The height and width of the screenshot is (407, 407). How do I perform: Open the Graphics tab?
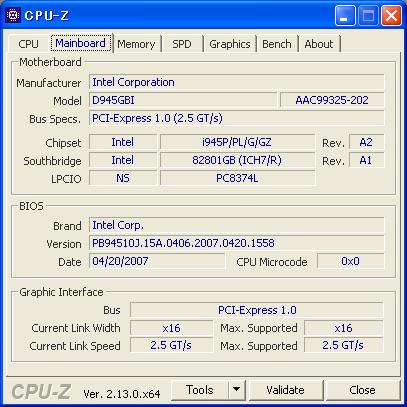pos(230,44)
